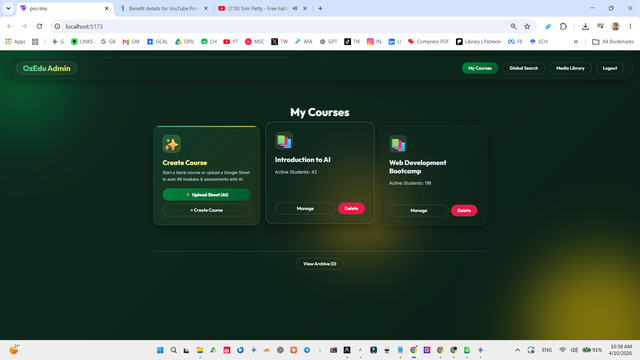640x360 pixels.
Task: Click the Upload Sheet (AI) button
Action: coord(207,195)
